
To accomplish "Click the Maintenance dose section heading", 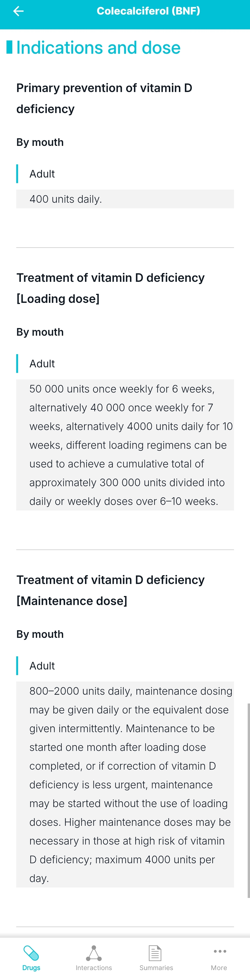I will pyautogui.click(x=111, y=590).
